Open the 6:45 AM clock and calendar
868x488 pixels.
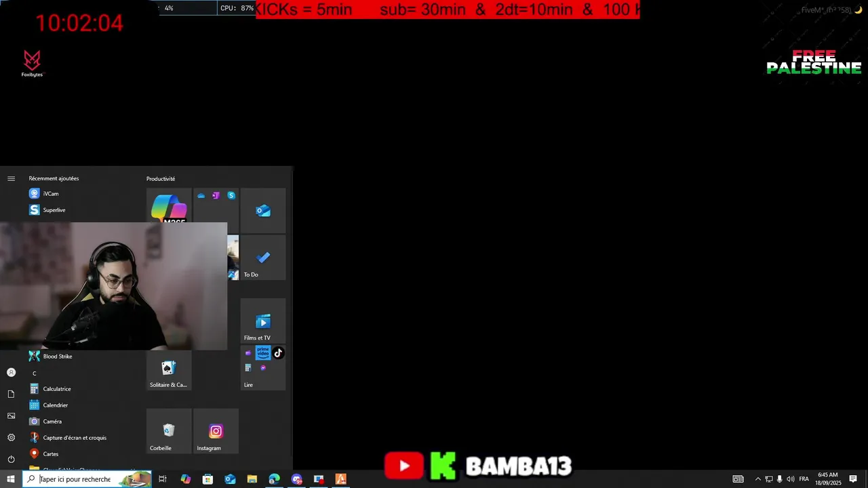(x=828, y=479)
